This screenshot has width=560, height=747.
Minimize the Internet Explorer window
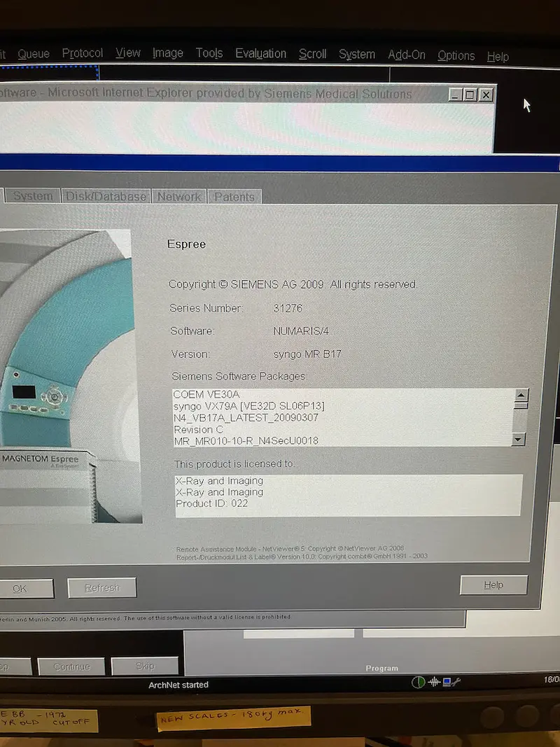pyautogui.click(x=455, y=95)
